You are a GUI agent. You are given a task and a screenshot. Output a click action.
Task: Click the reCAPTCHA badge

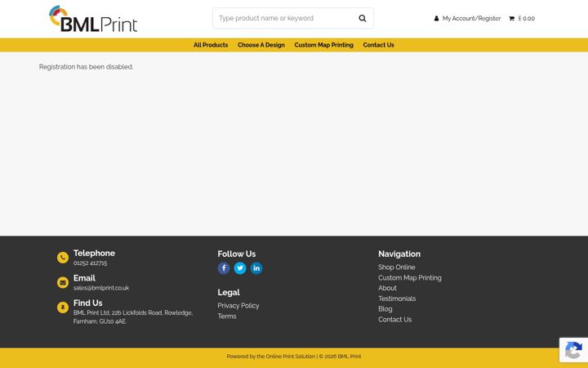coord(573,350)
